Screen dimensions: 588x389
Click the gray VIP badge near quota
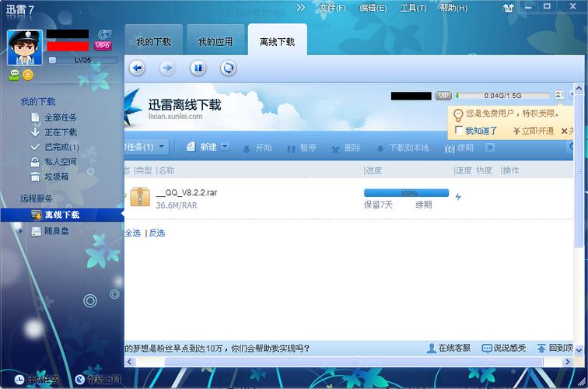pos(443,96)
